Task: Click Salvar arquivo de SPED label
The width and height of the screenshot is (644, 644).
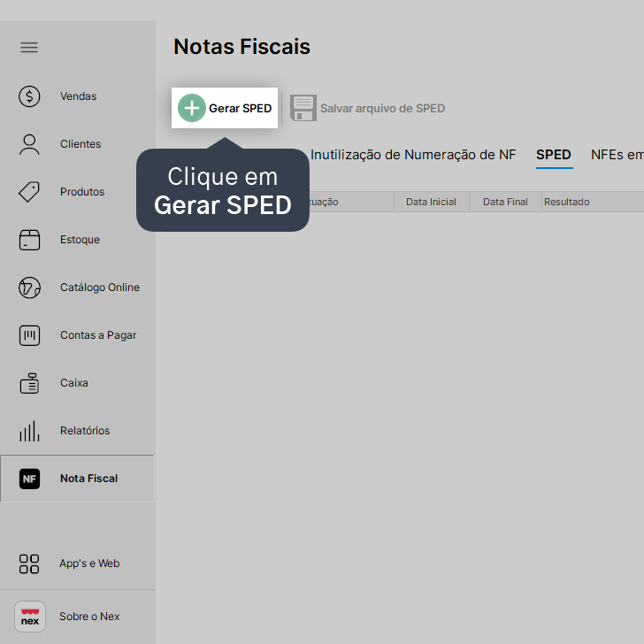Action: point(382,109)
